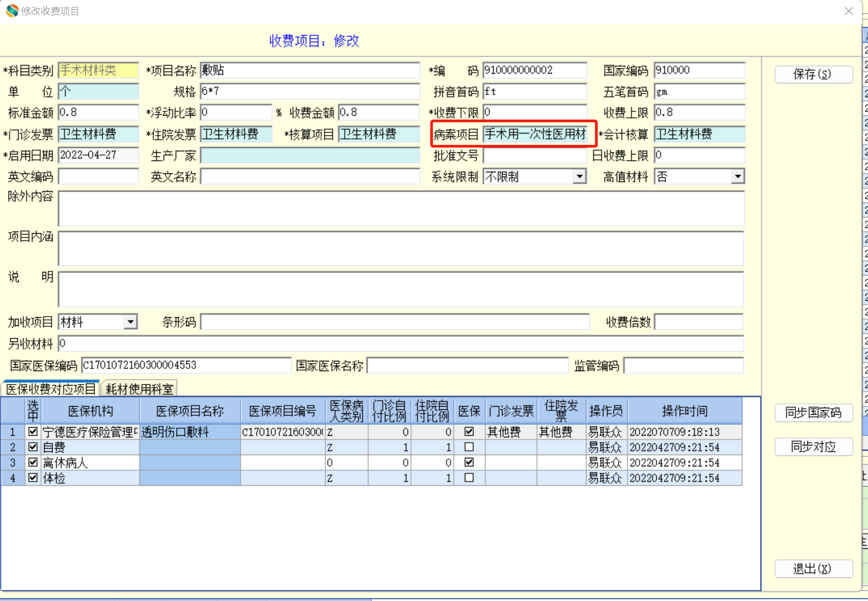Click the 英文编码 input field

point(99,177)
